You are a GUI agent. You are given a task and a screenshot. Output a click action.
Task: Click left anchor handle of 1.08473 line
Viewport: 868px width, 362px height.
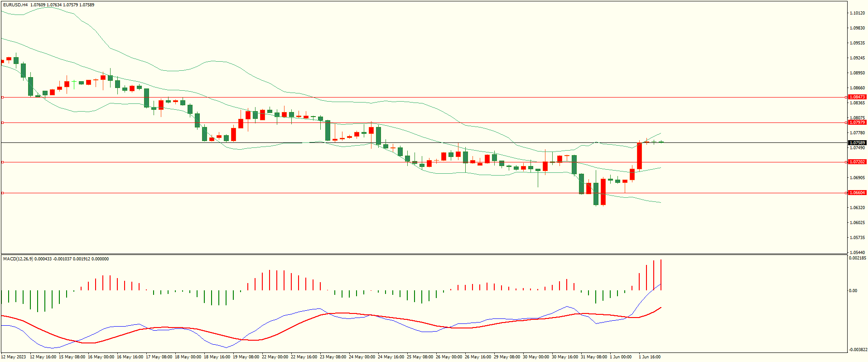click(2, 97)
